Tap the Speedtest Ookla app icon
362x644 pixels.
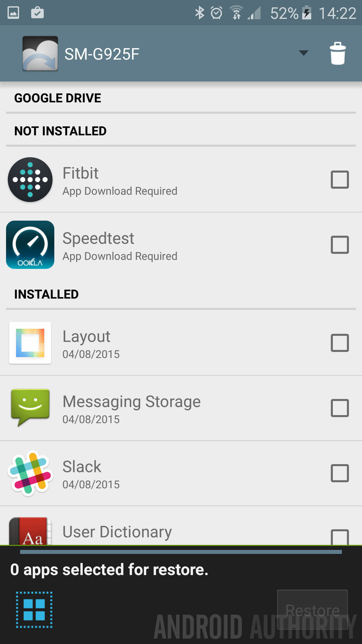click(30, 245)
